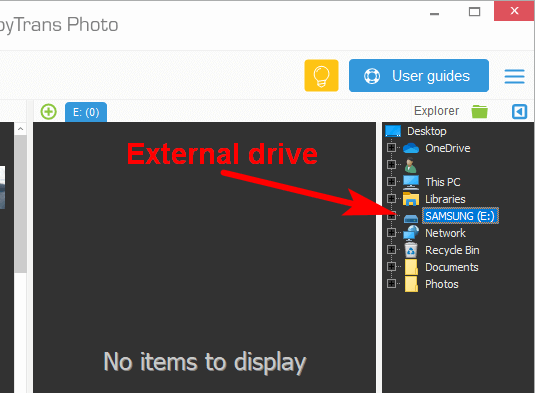Select Desktop in the Explorer tree
The width and height of the screenshot is (535, 393).
426,131
